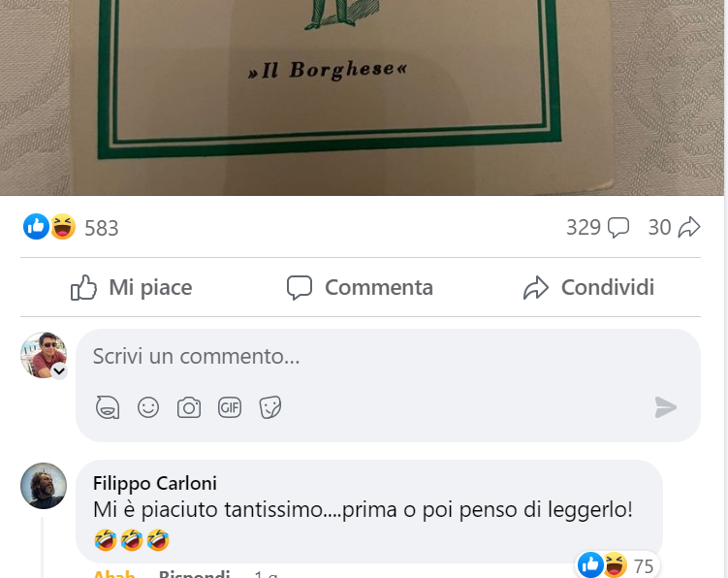Focus the Scrivi un commento field
This screenshot has height=578, width=728.
(x=388, y=356)
